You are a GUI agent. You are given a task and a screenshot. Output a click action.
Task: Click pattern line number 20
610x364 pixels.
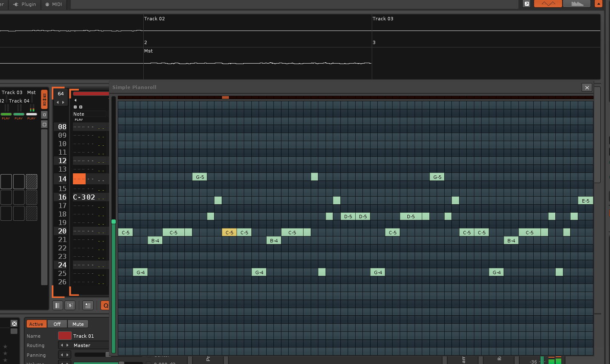tap(62, 231)
